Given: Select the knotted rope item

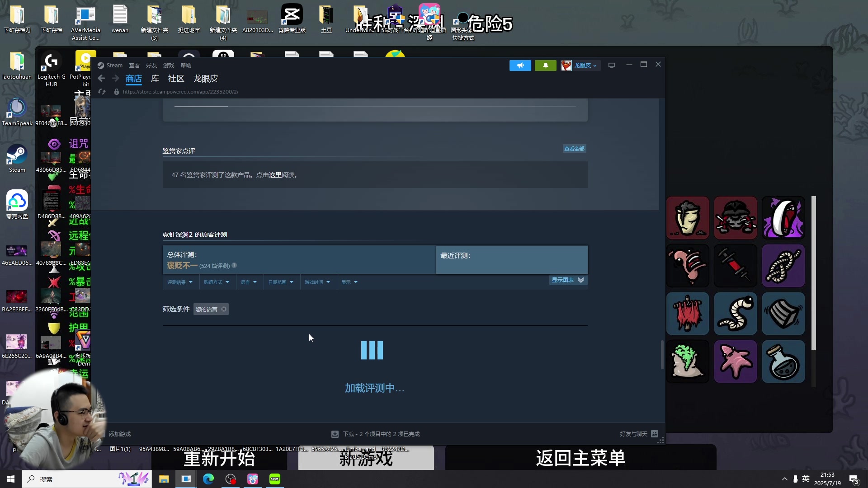Looking at the screenshot, I should click(x=783, y=266).
